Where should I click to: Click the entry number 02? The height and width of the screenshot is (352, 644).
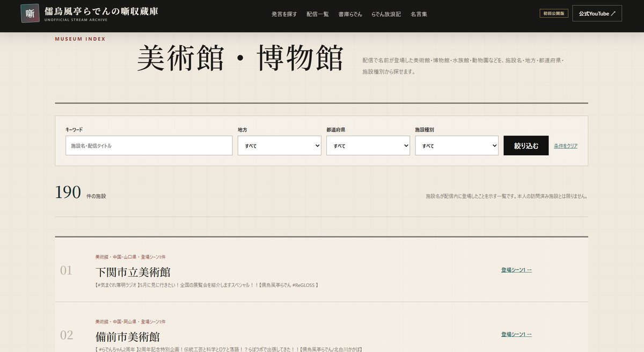click(67, 335)
